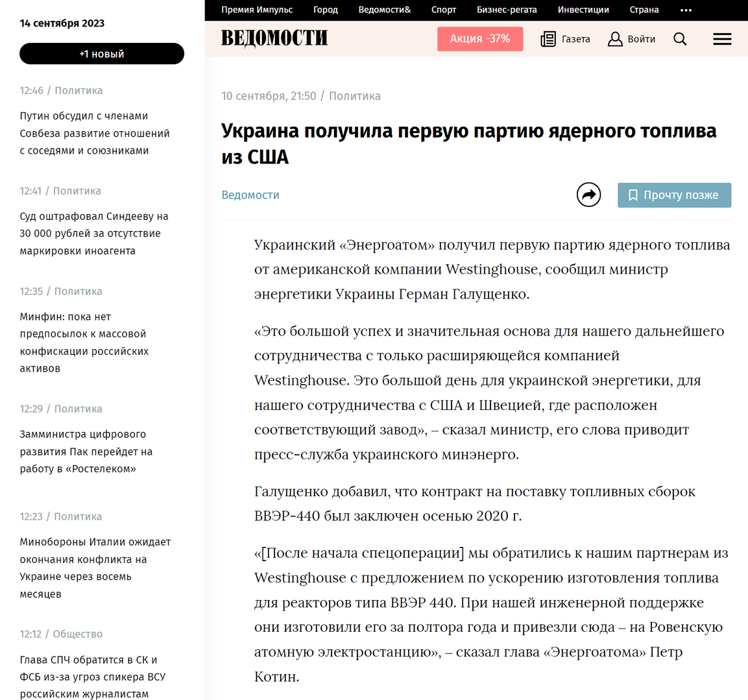Screen dimensions: 748x700
Task: Click the article headline about ядерного топлива
Action: [469, 143]
